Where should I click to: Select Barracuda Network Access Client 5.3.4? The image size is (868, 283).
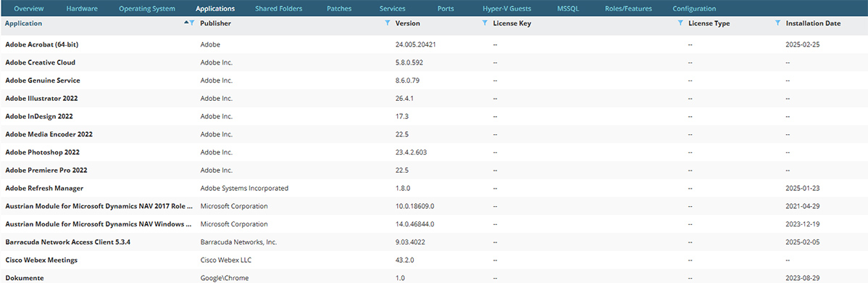click(67, 242)
